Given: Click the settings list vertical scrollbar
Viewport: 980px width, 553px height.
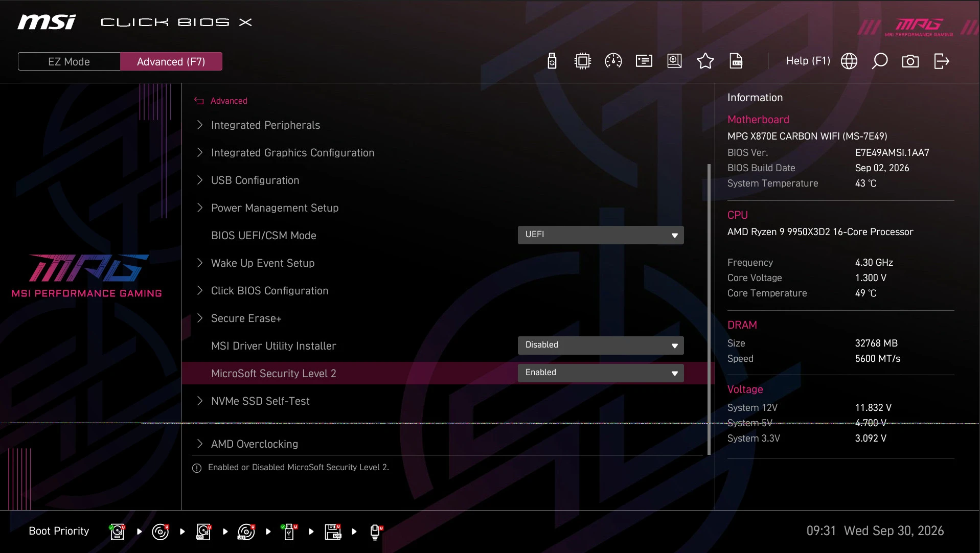Looking at the screenshot, I should [x=709, y=309].
